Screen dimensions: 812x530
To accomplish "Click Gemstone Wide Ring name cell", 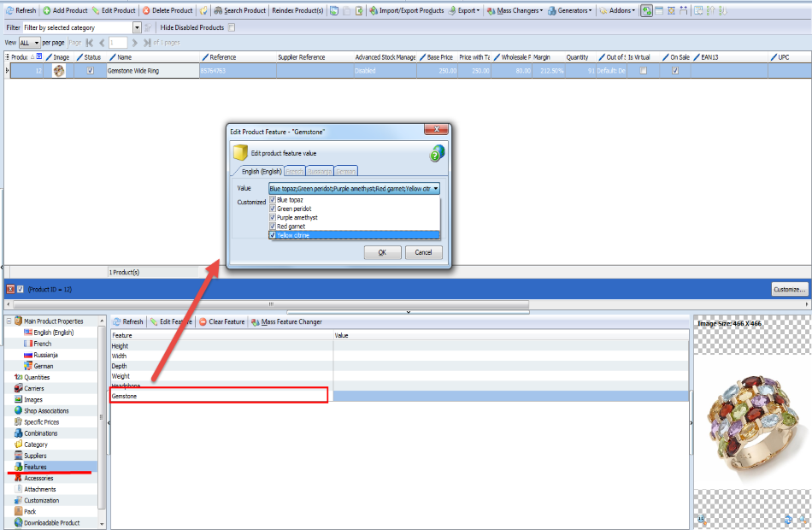I will click(x=152, y=70).
